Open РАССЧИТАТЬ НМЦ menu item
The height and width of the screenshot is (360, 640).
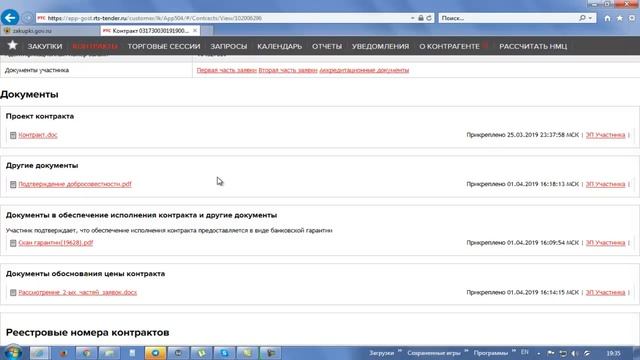tap(533, 47)
